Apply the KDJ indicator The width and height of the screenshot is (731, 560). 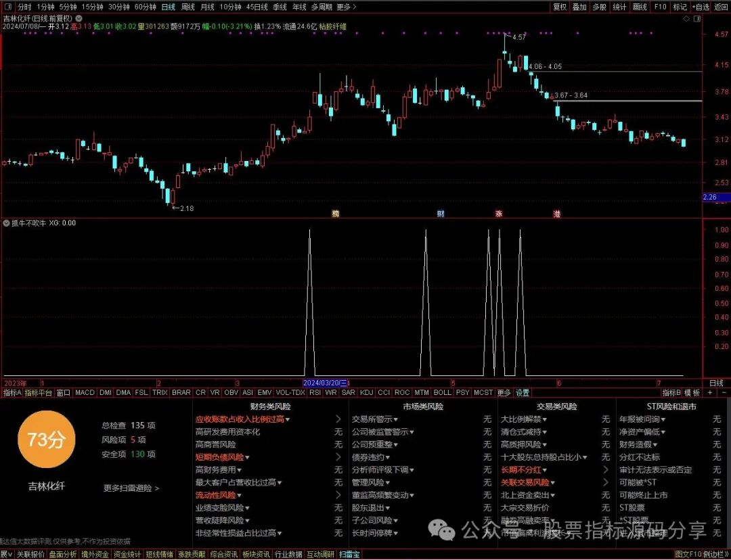[x=367, y=393]
